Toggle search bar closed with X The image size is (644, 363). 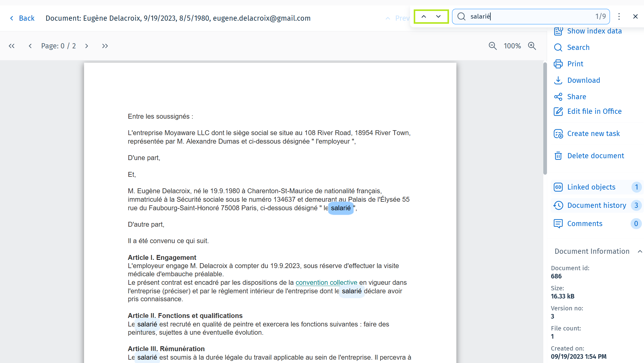click(x=635, y=16)
